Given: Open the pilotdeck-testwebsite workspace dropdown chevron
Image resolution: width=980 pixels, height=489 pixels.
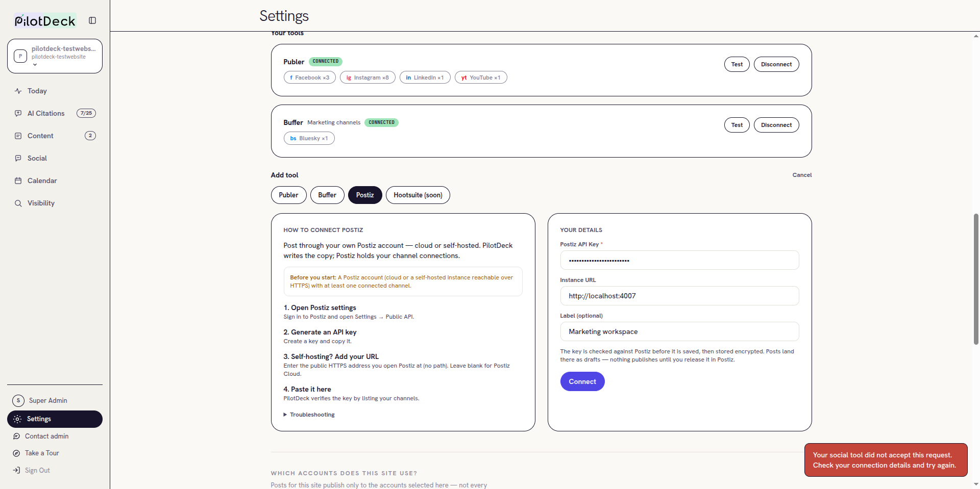Looking at the screenshot, I should tap(35, 65).
